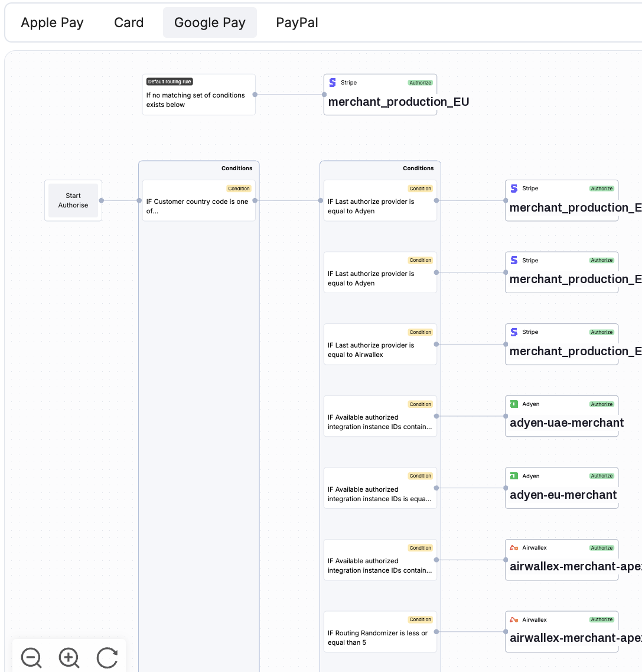Click Adyen logo on adyen-eu-merchant node
This screenshot has width=642, height=672.
[514, 476]
